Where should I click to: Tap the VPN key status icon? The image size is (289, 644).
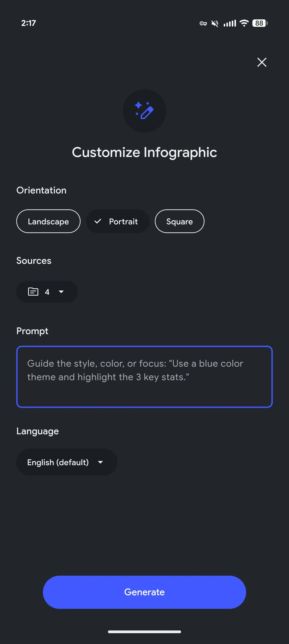click(203, 23)
